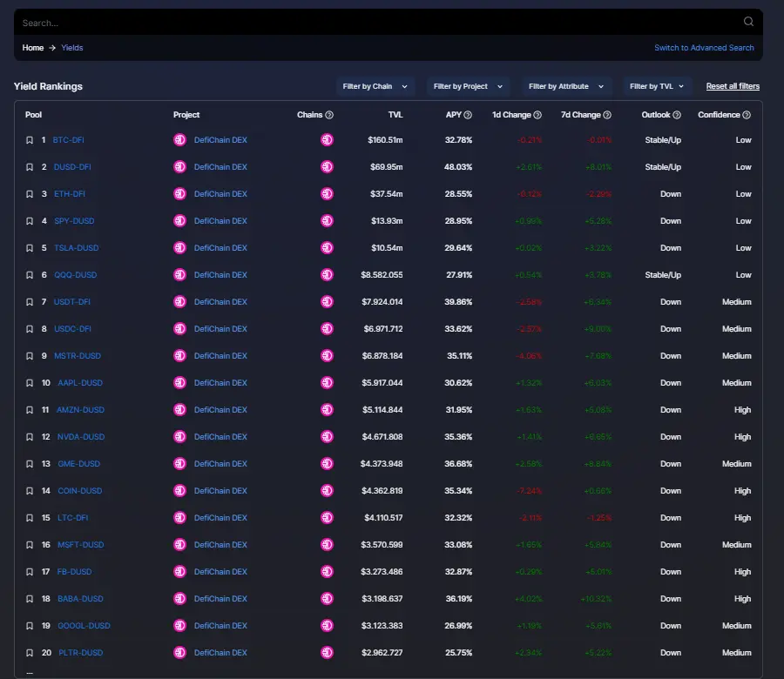
Task: Click the 7d Change help icon
Action: coord(607,115)
